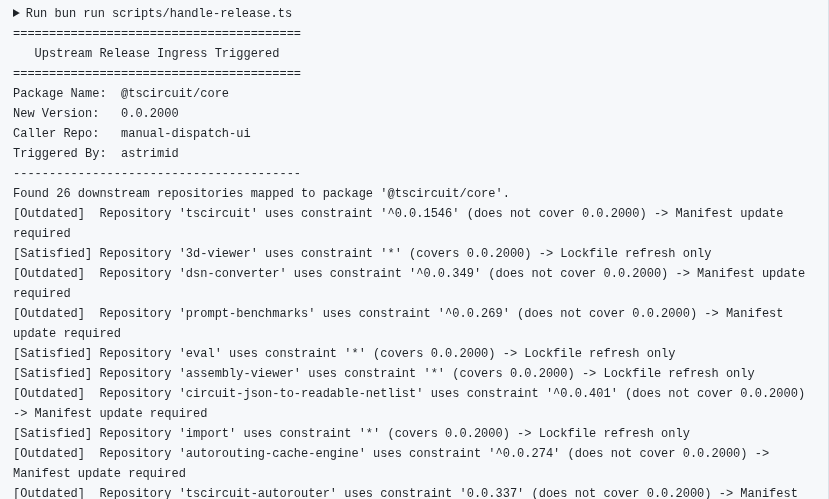
Task: Click the dashed separator line below Triggered By
Action: click(x=156, y=173)
